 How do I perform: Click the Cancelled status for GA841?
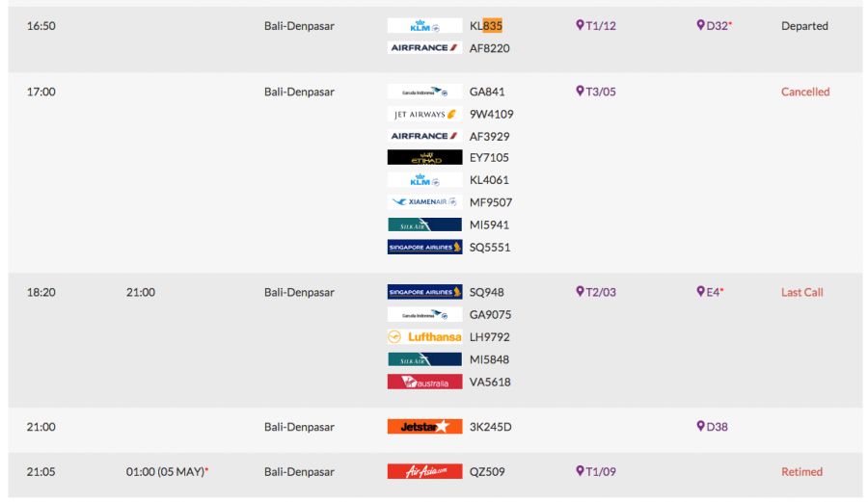click(805, 92)
